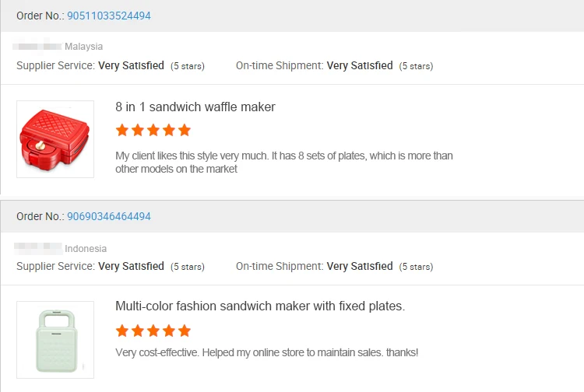Click fifth star of fashion sandwich maker rating
Screen dimensions: 584x392
click(184, 331)
